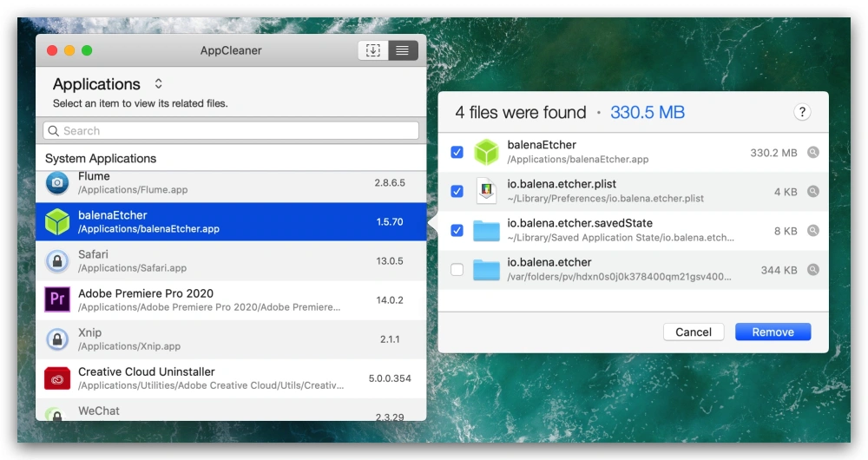Click the ~/Library/Preferences/io.balena.etcher.plist path
Image resolution: width=868 pixels, height=460 pixels.
606,198
